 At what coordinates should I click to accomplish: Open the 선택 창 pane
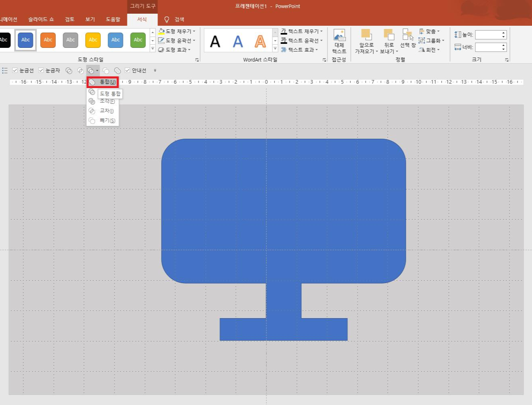point(408,38)
